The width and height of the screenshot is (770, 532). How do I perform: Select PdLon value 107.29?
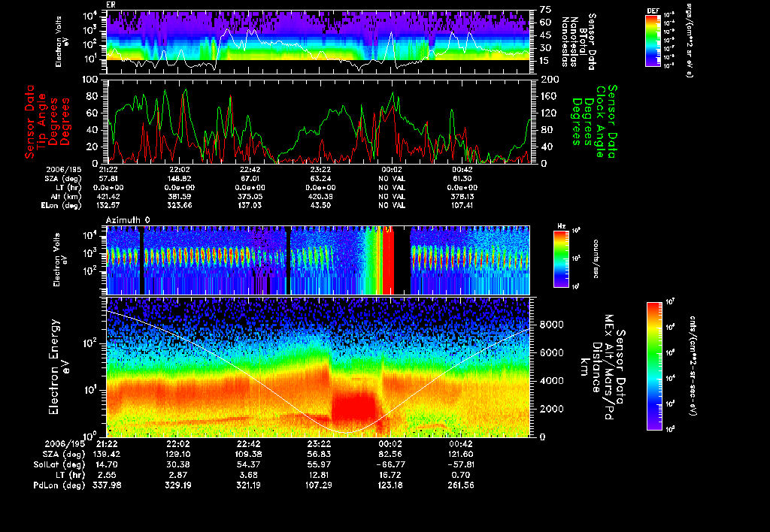[x=319, y=485]
